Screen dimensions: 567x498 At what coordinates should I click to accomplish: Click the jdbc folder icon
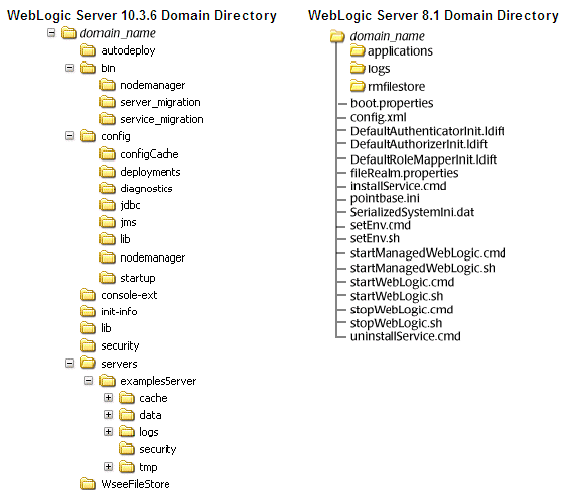pos(107,205)
